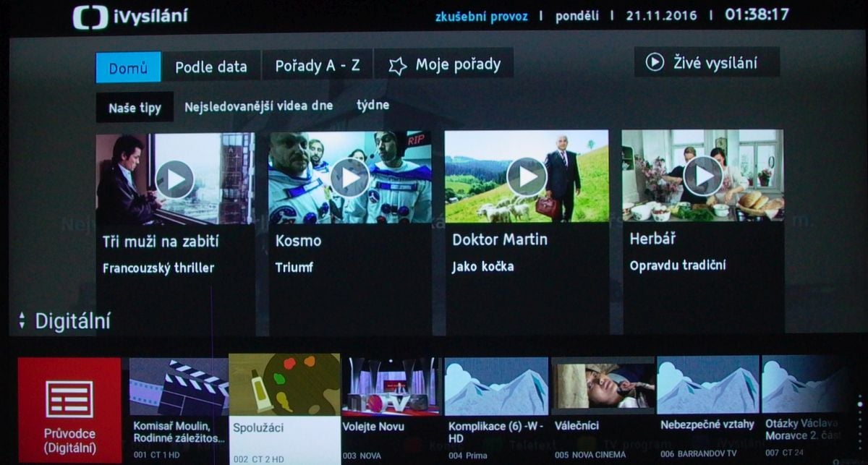The width and height of the screenshot is (868, 465).
Task: Click the zkušební provoz link
Action: (480, 15)
